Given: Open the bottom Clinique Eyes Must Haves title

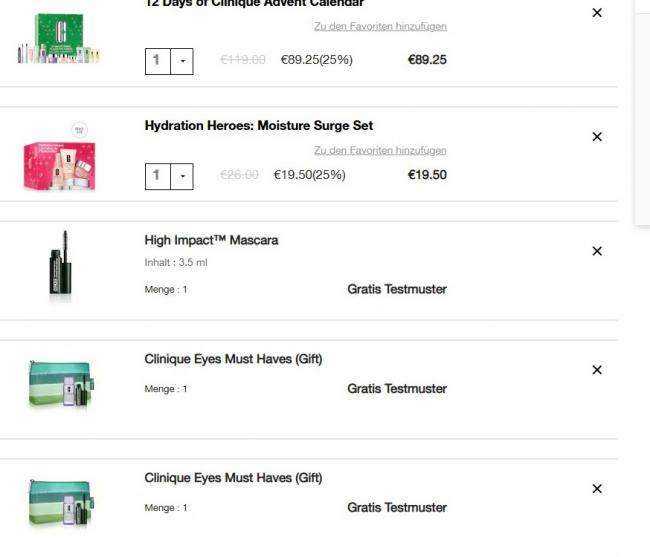Looking at the screenshot, I should pos(233,478).
